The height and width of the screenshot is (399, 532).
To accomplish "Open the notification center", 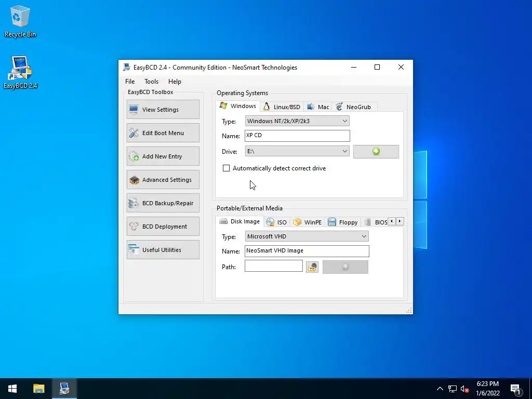I will point(516,389).
